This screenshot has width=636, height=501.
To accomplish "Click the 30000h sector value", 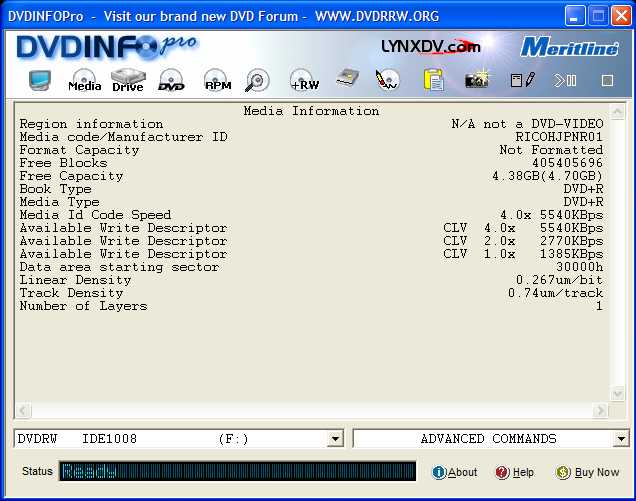I will click(580, 267).
